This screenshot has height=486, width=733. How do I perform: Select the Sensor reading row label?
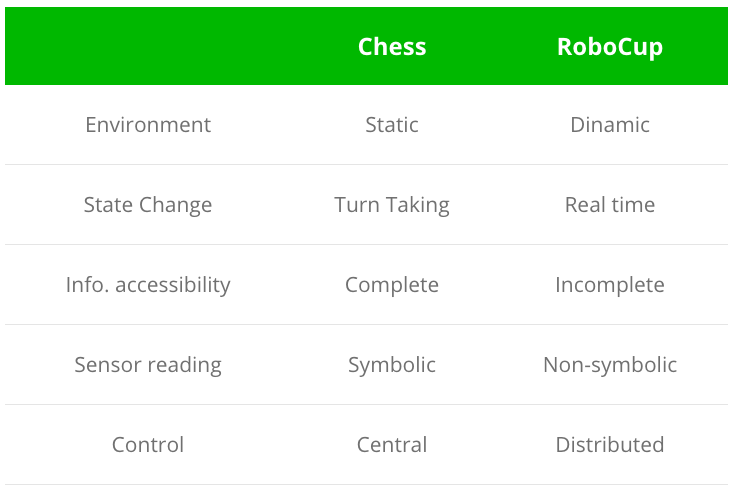click(148, 365)
